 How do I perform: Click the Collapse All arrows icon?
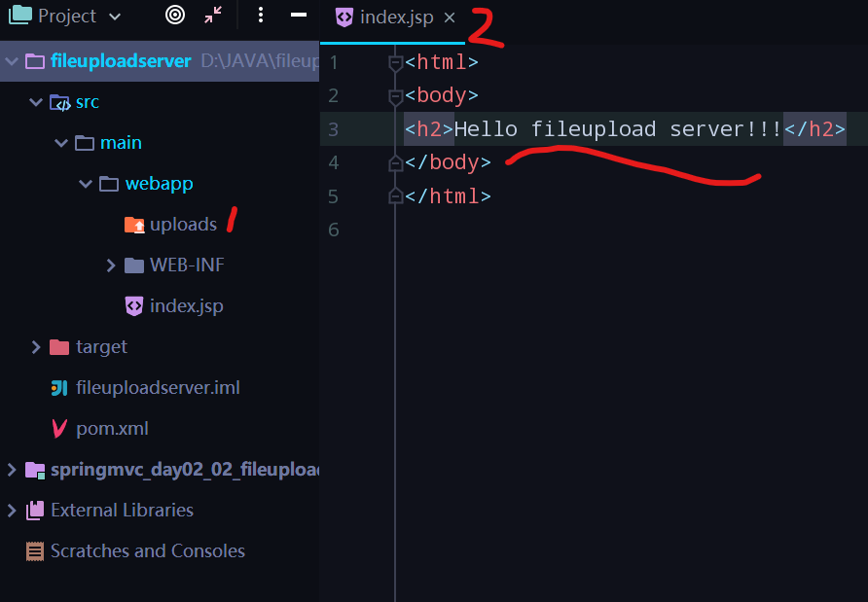point(213,15)
